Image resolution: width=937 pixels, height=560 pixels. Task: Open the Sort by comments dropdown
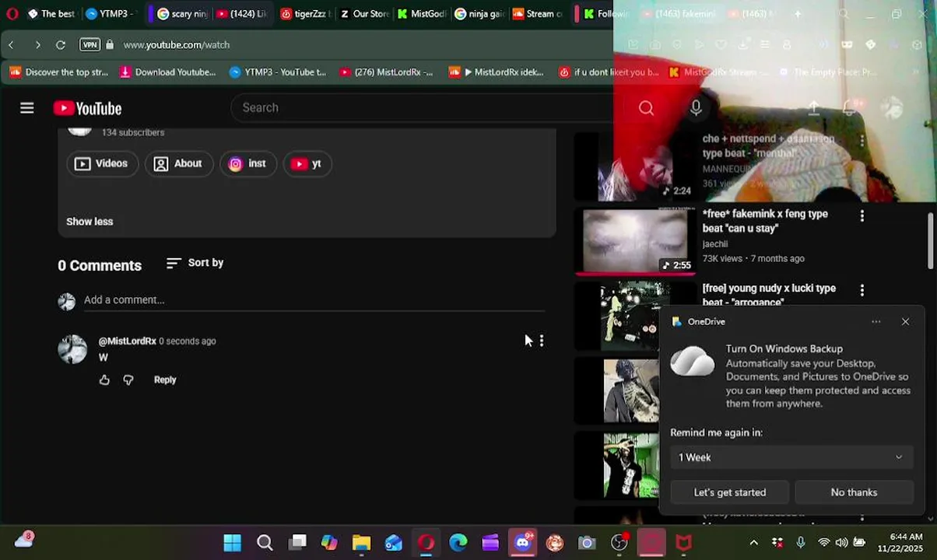click(195, 263)
